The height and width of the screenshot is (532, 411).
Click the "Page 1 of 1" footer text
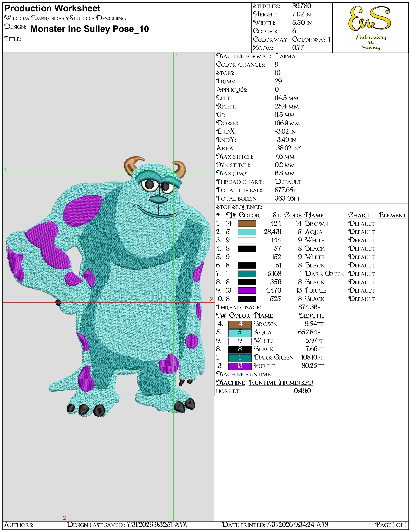[x=391, y=525]
